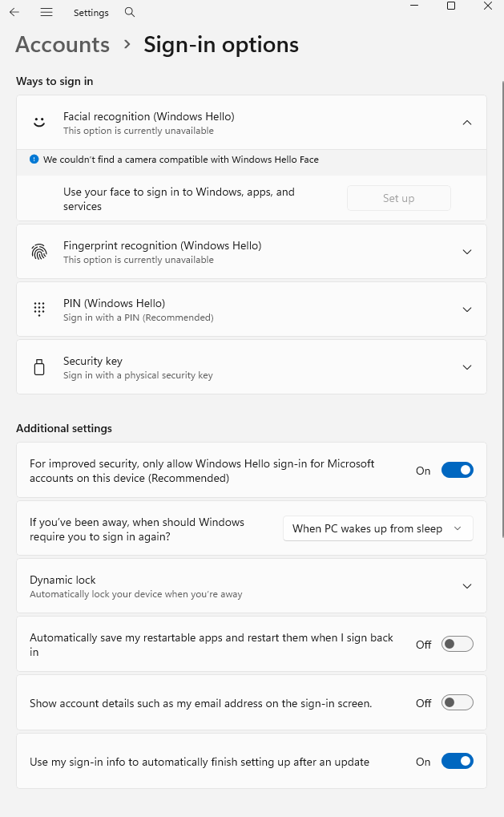Collapse the Facial recognition section
Viewport: 504px width, 817px height.
(x=467, y=123)
